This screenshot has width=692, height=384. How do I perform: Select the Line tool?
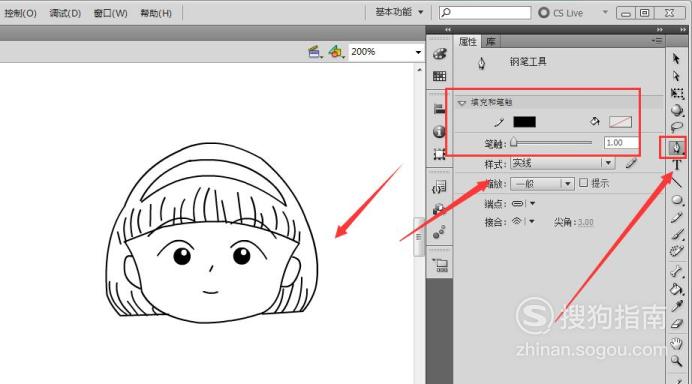(677, 182)
